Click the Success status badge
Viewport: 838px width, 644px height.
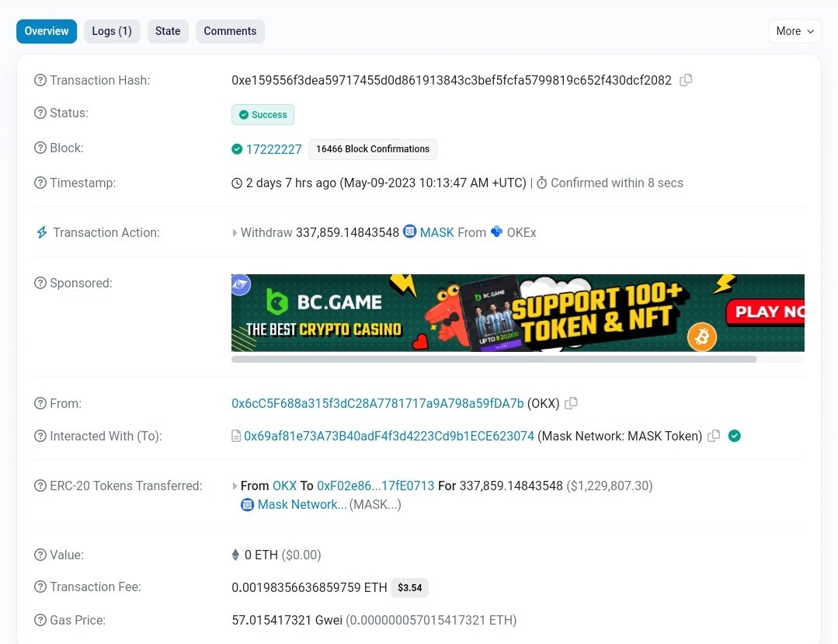(x=263, y=115)
